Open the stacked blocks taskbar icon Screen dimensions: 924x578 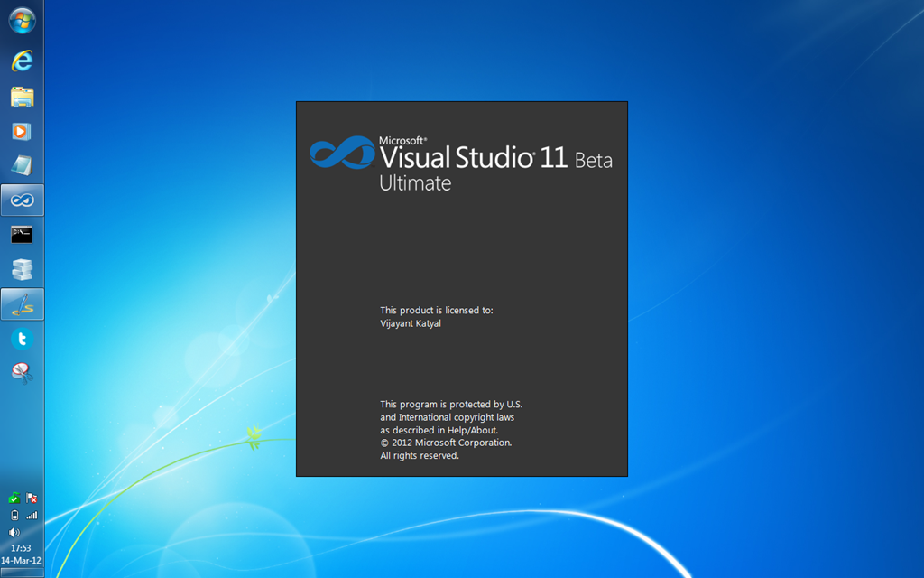pos(22,269)
